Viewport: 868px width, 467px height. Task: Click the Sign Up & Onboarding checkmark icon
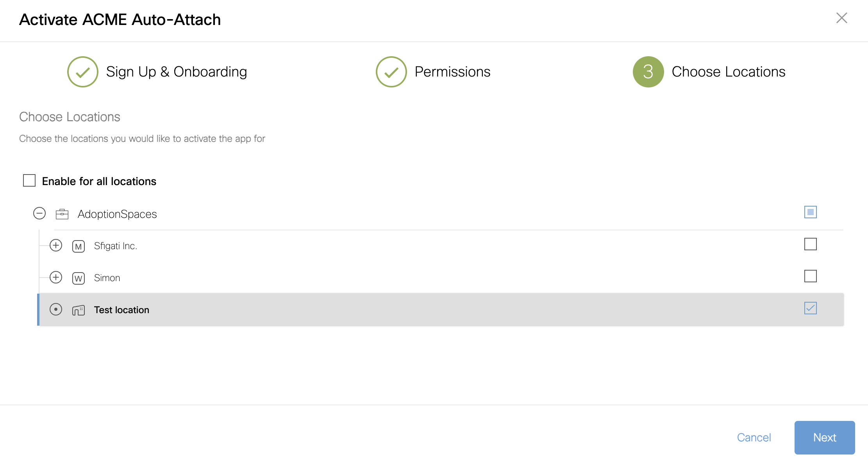[x=82, y=72]
